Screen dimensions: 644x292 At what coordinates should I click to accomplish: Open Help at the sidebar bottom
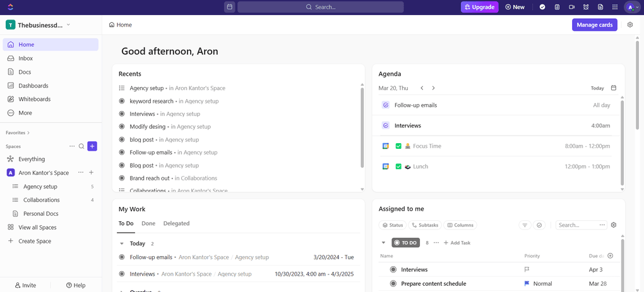point(76,286)
